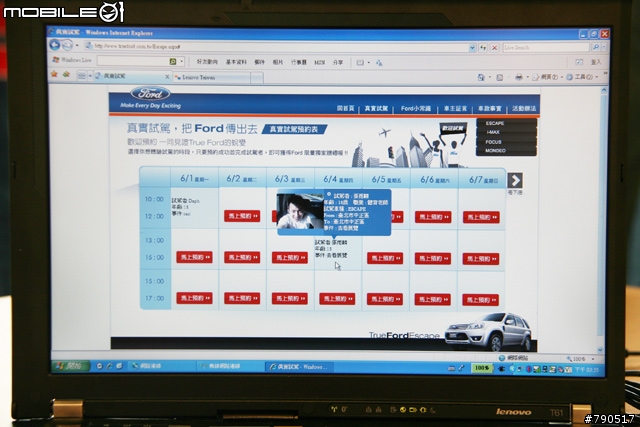Book 6/5 13:00-15:00 slot 馬上預約
The width and height of the screenshot is (640, 427).
[385, 258]
